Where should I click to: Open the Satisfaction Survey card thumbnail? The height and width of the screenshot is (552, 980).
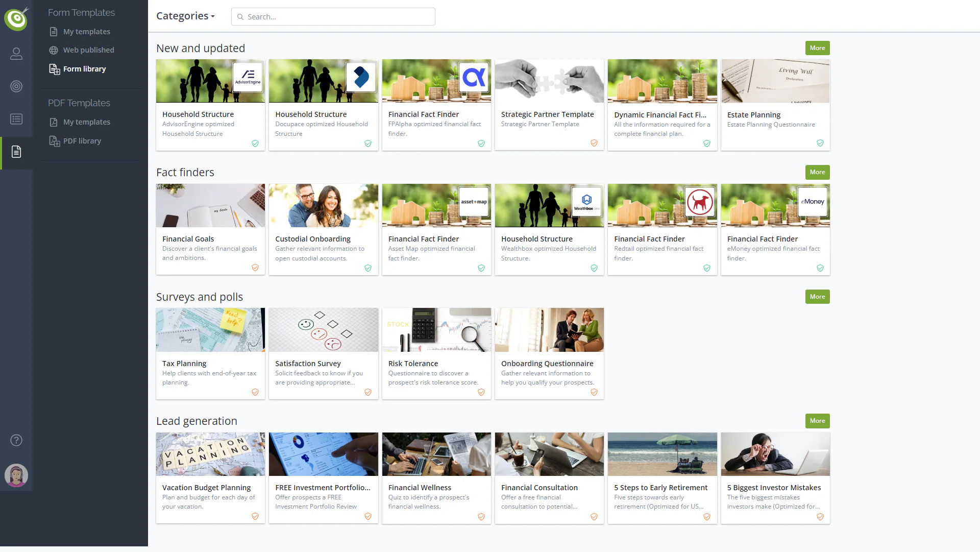point(323,330)
